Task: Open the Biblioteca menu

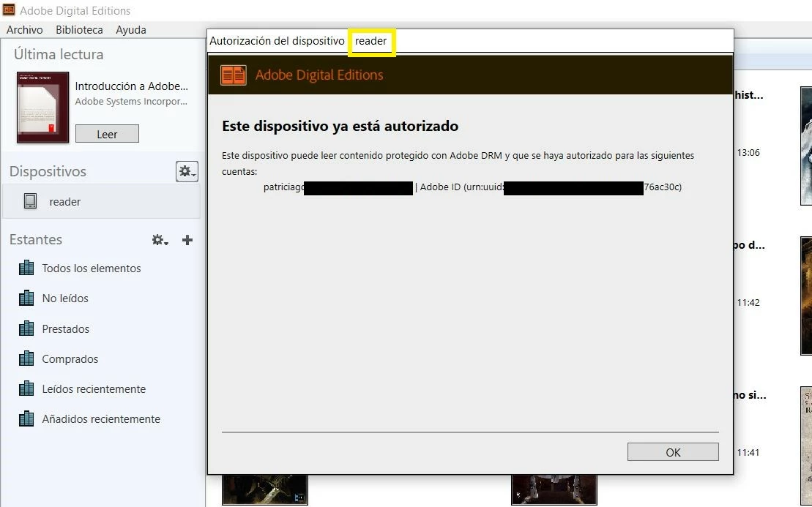Action: click(79, 30)
